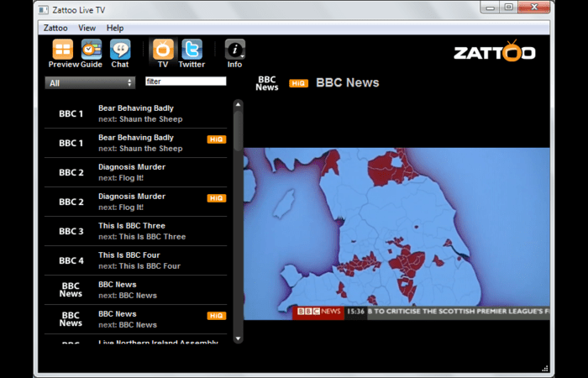Select BBC News row without HiQ
This screenshot has width=588, height=378.
coord(136,290)
